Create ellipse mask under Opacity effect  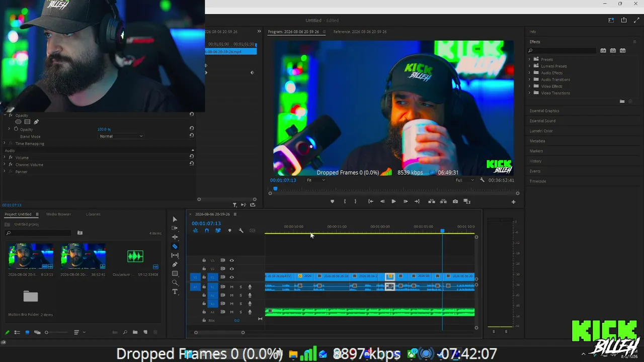coord(19,122)
